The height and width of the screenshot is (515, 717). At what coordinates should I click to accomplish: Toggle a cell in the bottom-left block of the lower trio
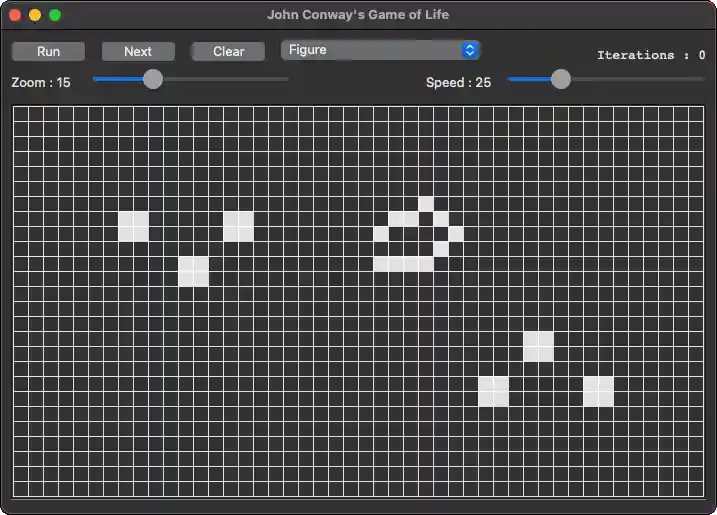point(493,391)
